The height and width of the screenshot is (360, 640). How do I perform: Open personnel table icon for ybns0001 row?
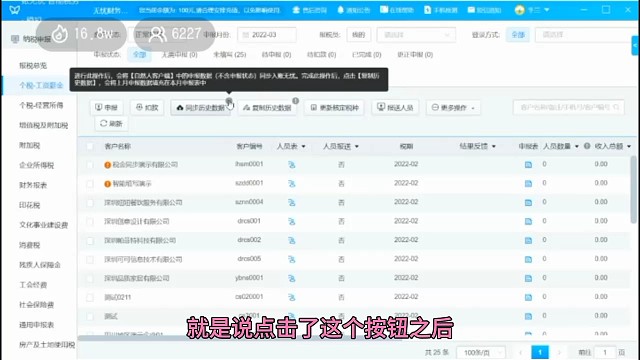[x=291, y=278]
